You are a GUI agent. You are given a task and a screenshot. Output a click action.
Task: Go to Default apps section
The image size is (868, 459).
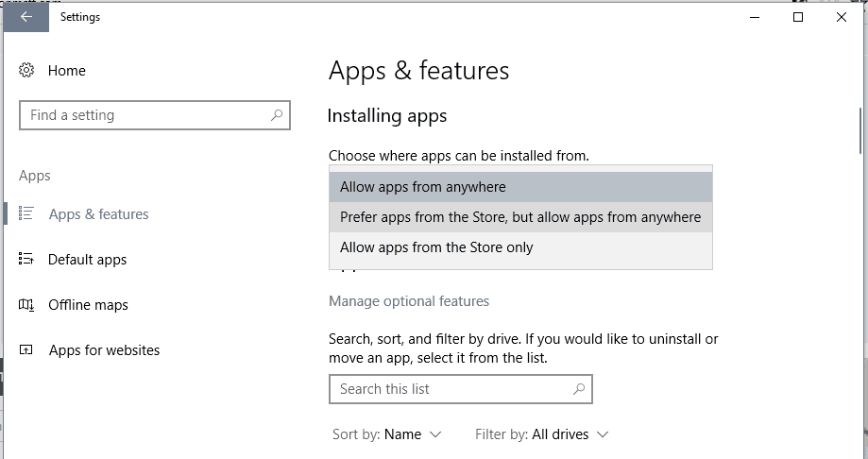(88, 260)
